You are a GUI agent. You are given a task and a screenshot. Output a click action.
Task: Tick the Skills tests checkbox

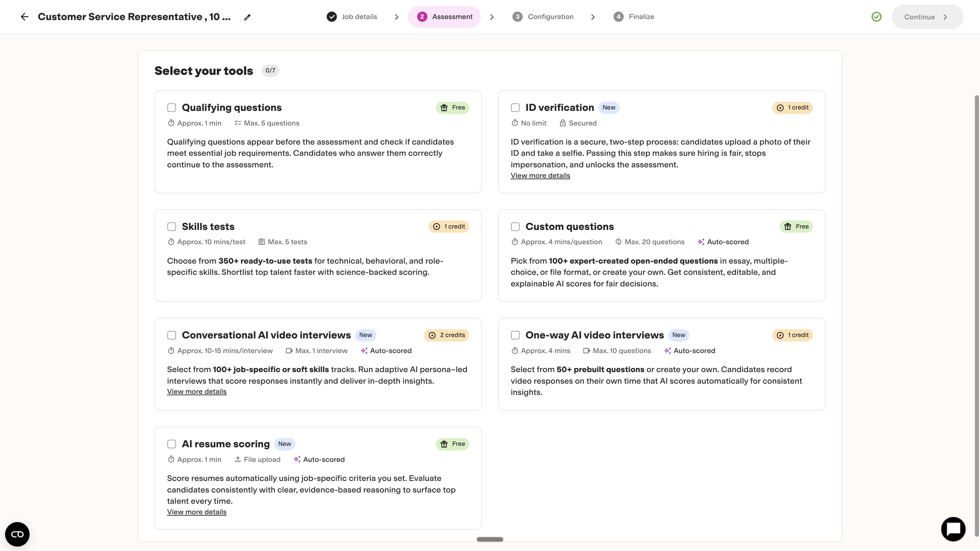(x=171, y=227)
